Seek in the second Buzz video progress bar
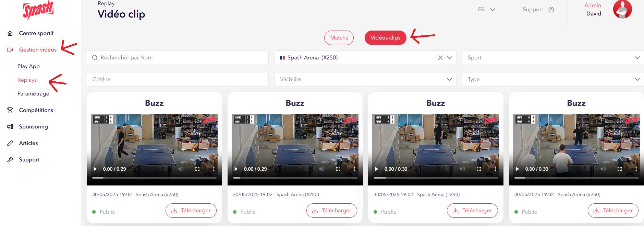 [295, 178]
